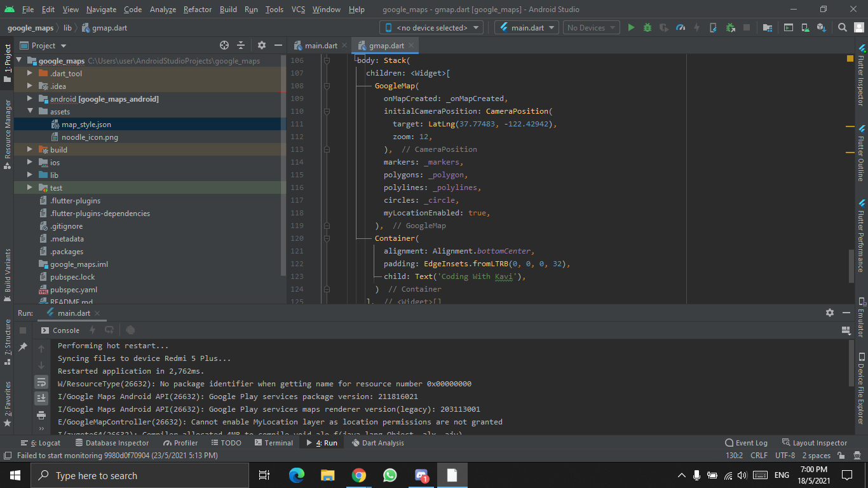Toggle the Resource Manager side panel
This screenshot has width=868, height=488.
point(8,133)
